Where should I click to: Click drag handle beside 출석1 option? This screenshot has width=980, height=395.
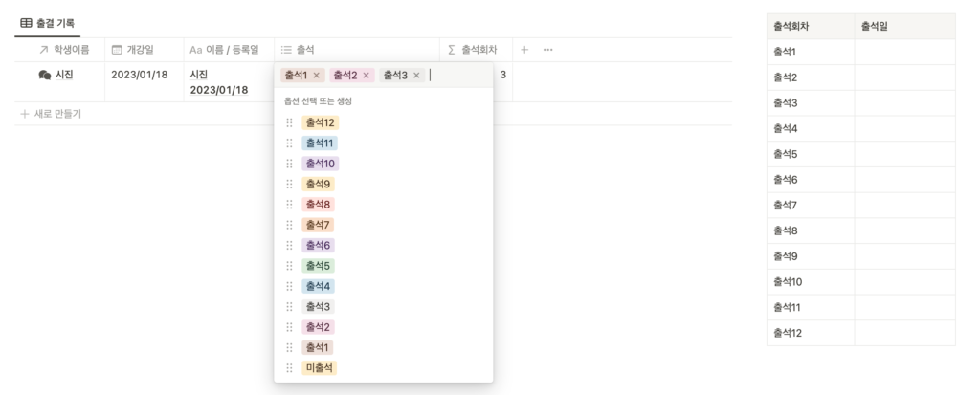pyautogui.click(x=289, y=347)
